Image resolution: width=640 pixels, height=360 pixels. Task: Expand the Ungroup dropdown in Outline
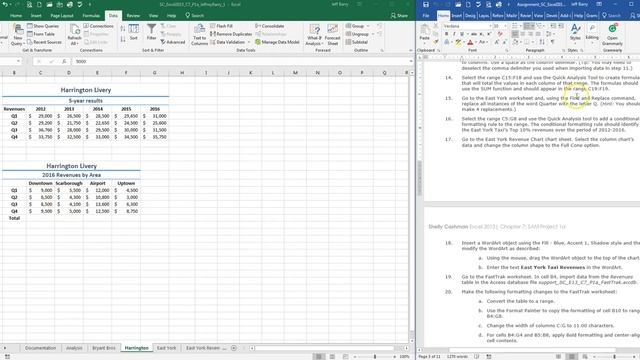tap(373, 34)
